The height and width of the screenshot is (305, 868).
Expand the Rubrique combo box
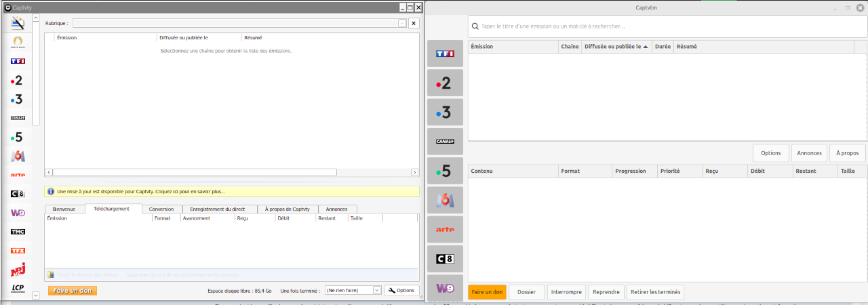401,23
